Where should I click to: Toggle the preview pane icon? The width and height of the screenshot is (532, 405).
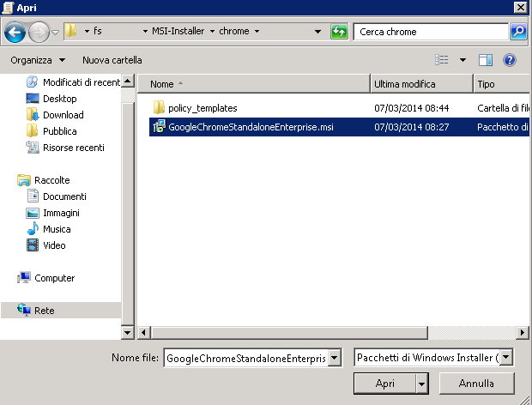tap(486, 60)
